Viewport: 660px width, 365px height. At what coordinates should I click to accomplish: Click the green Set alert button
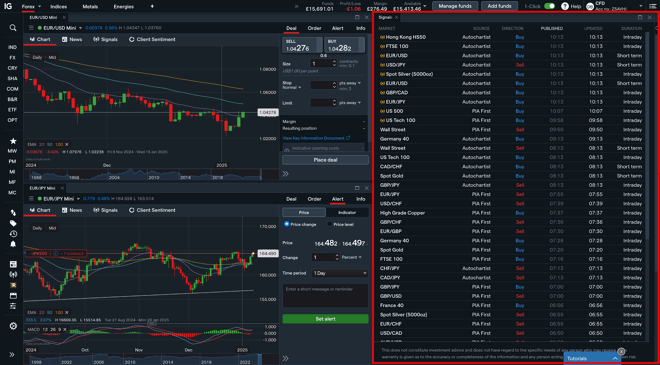325,319
